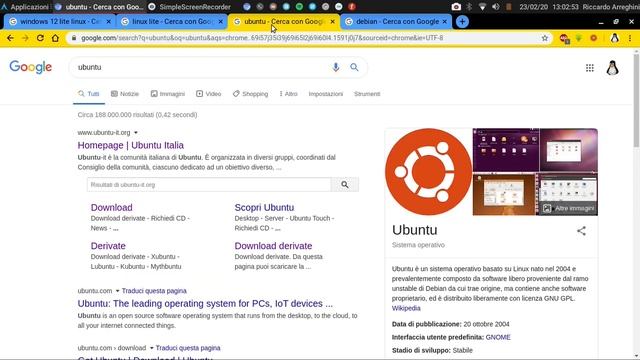This screenshot has height=360, width=640.
Task: Open 'Ubuntu: The leading operating system' result
Action: click(x=205, y=303)
